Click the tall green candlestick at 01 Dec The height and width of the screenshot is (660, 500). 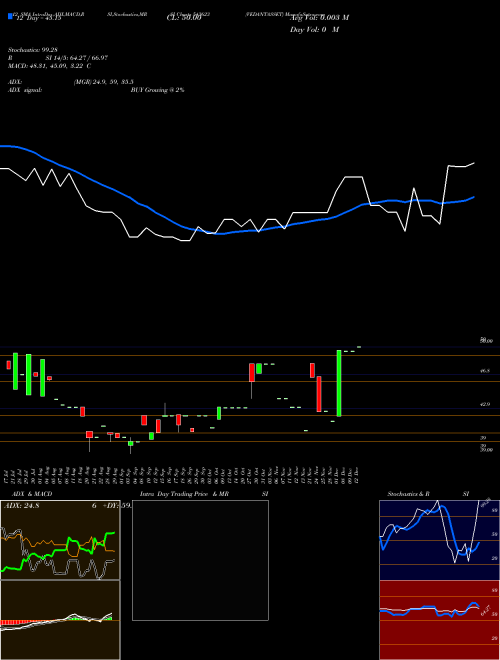click(x=339, y=383)
